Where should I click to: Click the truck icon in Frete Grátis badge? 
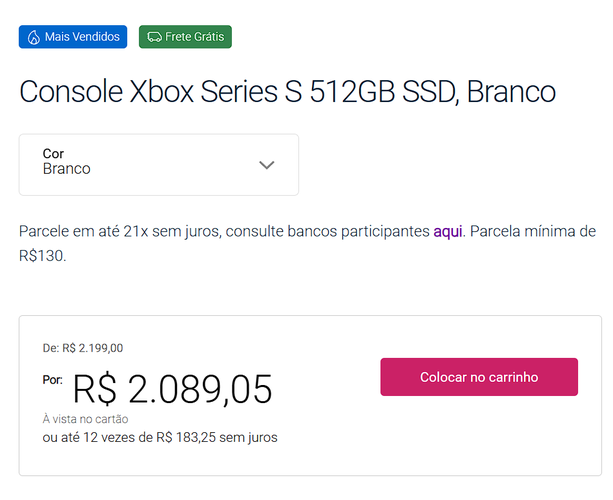154,38
